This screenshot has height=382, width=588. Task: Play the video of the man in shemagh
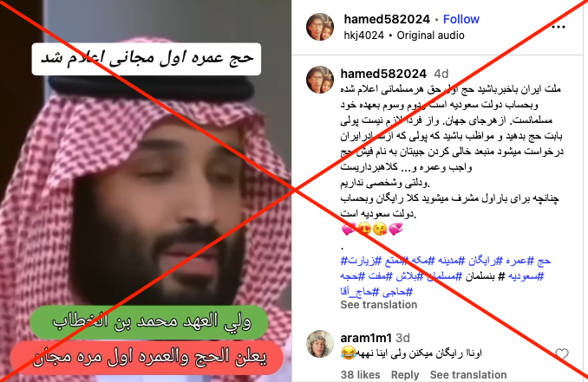tap(146, 191)
